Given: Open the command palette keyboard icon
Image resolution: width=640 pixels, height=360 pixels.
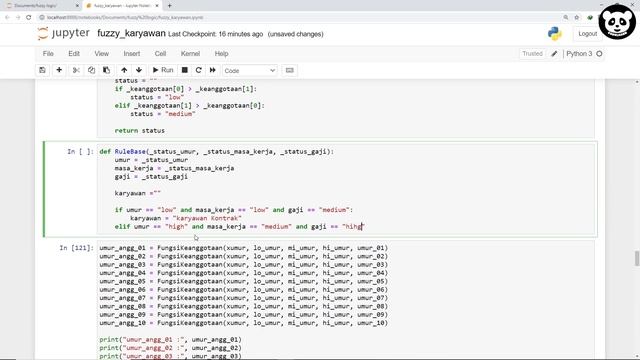Looking at the screenshot, I should pos(289,70).
